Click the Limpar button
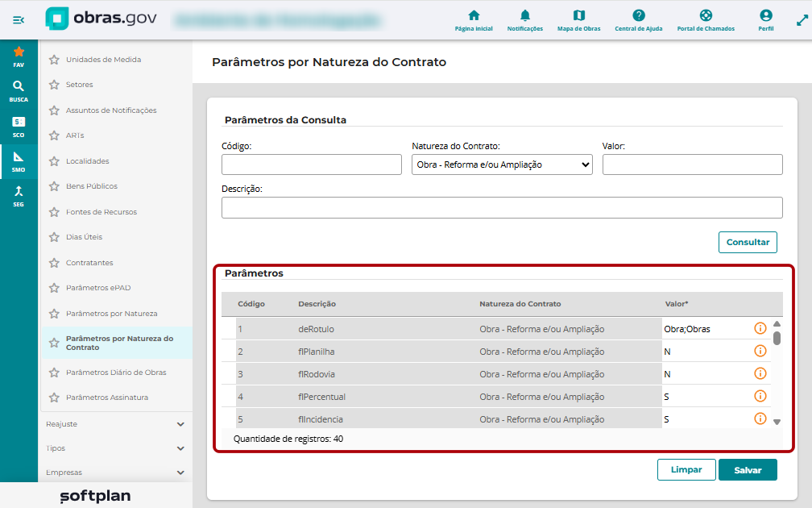Screen dimensions: 812x508 [x=686, y=469]
